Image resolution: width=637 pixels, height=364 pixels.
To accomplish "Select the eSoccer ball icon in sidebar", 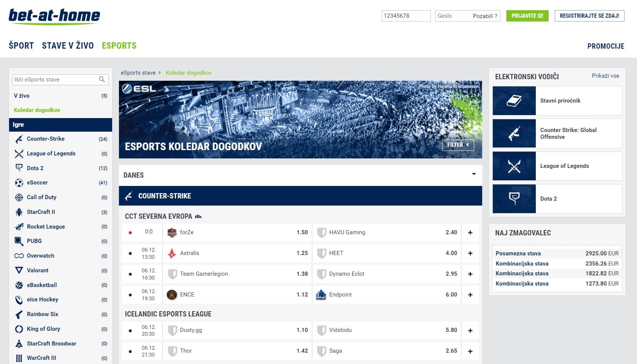I will (x=19, y=183).
